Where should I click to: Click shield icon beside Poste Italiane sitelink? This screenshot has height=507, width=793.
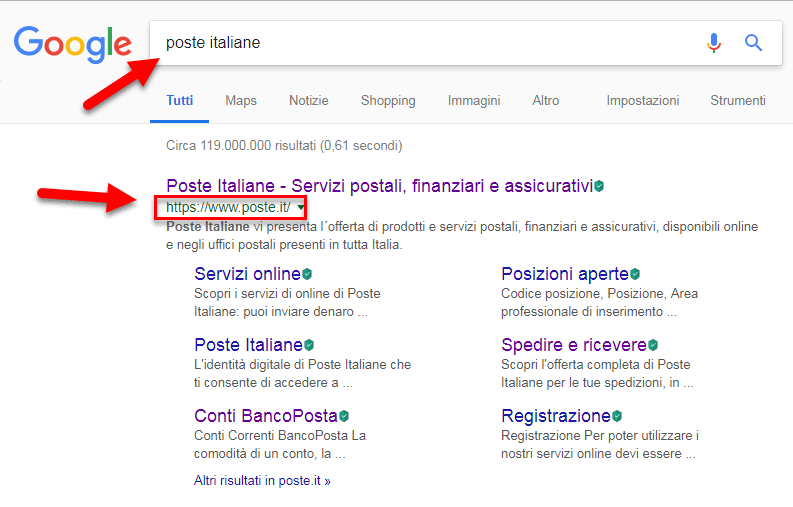click(309, 345)
